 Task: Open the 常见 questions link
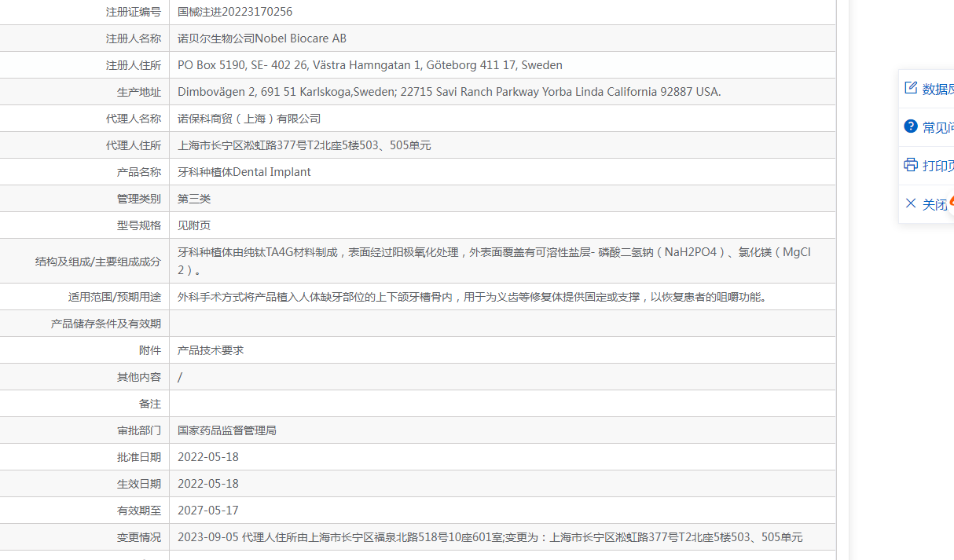[938, 127]
